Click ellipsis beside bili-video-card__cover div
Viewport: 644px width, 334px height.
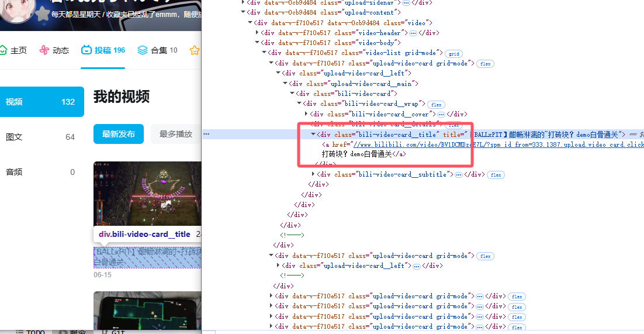pos(441,114)
